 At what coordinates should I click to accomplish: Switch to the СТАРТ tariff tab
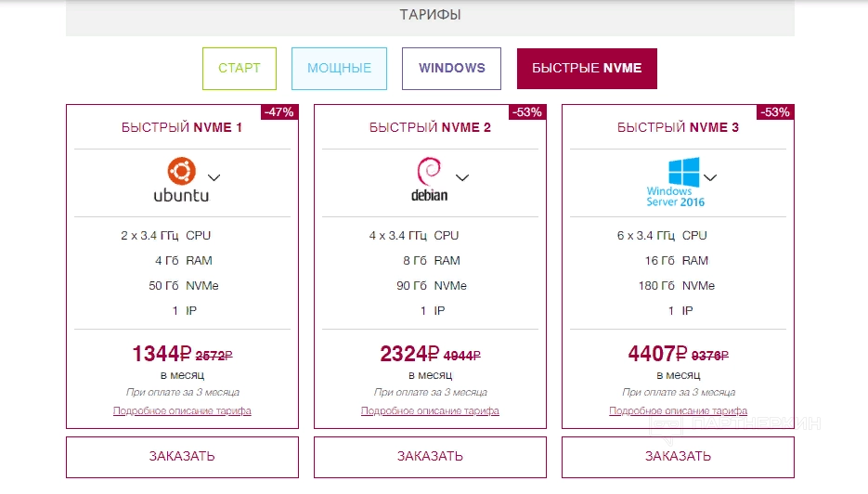click(x=240, y=69)
